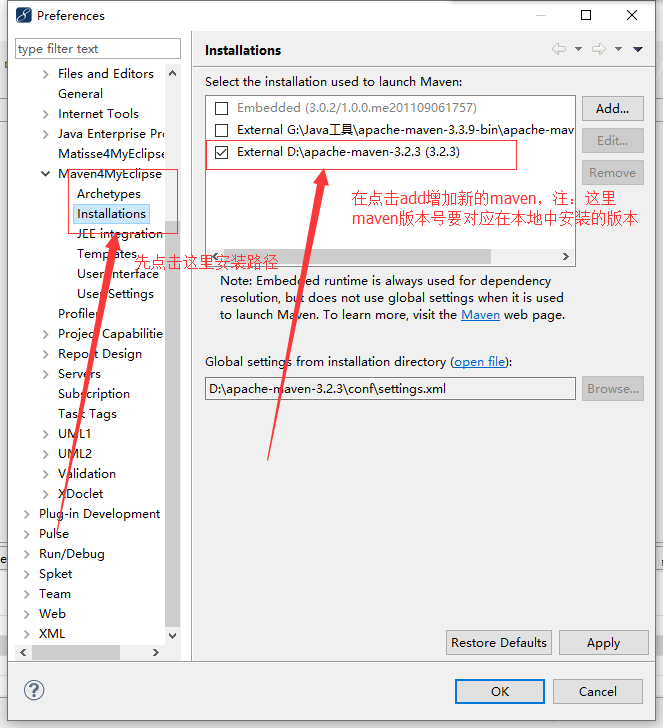Collapse the Maven4MyEclipse node
This screenshot has width=663, height=728.
pos(46,174)
